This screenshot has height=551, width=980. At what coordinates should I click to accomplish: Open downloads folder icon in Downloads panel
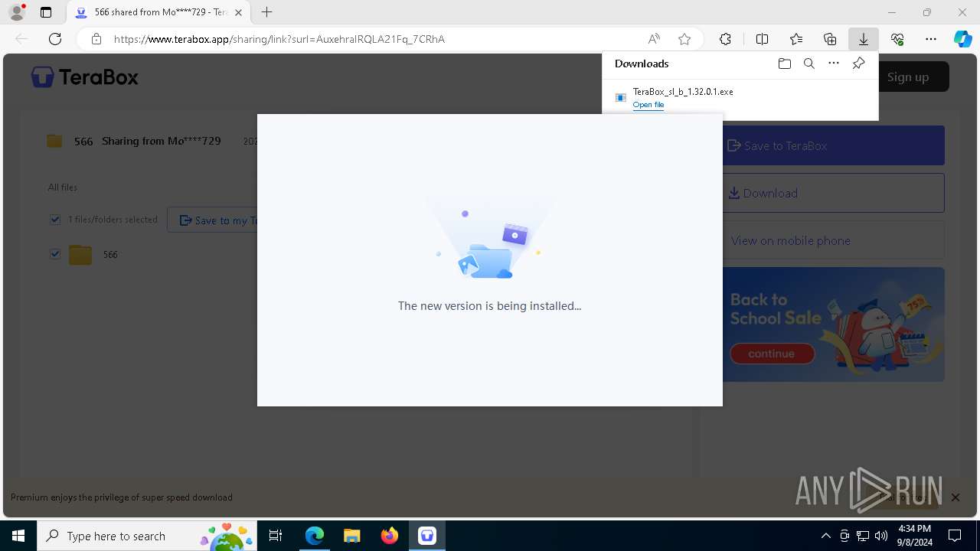[784, 64]
